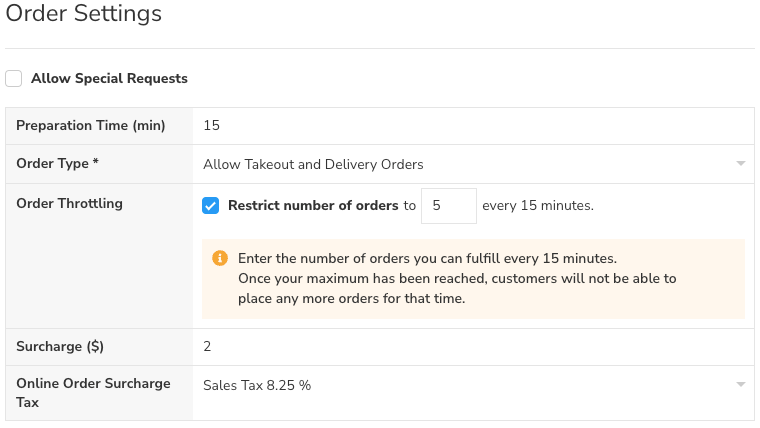Click the every 15 minutes text

pyautogui.click(x=538, y=206)
